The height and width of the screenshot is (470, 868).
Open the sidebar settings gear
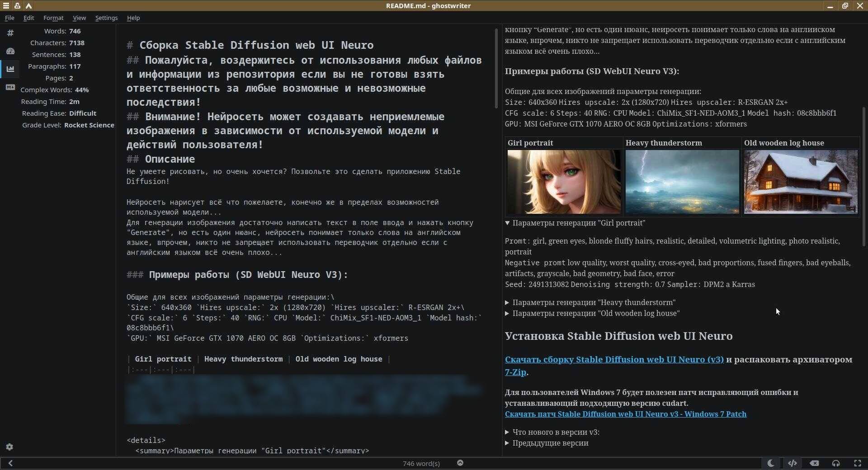(x=9, y=447)
